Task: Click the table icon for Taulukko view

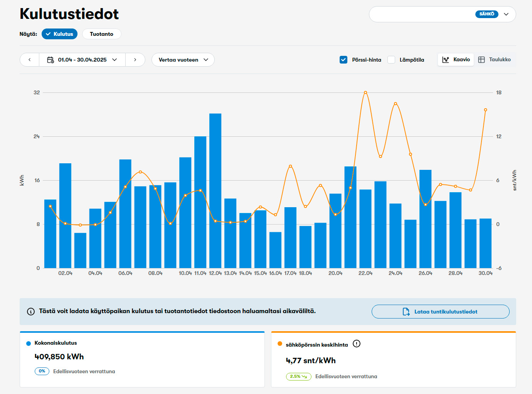Action: tap(481, 60)
